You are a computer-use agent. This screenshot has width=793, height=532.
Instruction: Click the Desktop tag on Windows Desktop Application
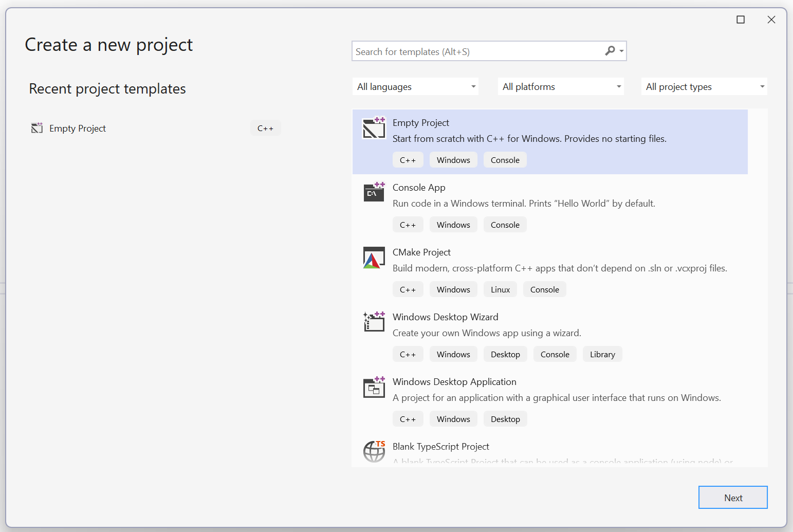(x=505, y=418)
